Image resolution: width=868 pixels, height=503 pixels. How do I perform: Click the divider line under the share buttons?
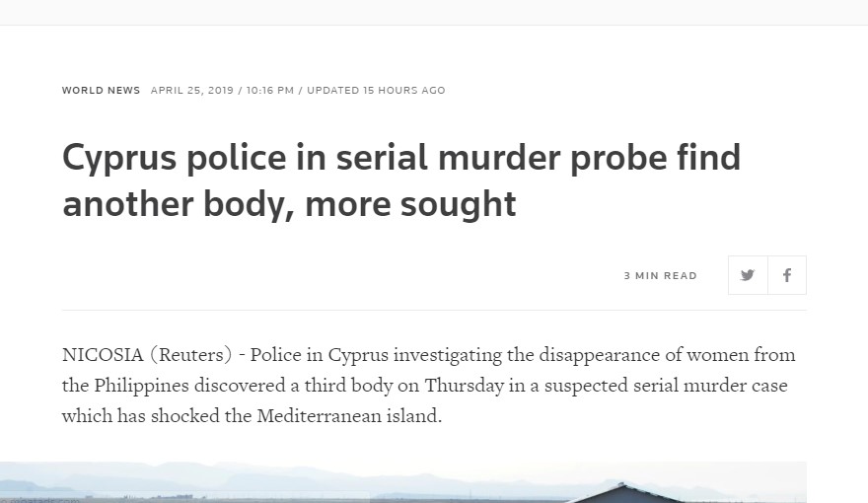434,311
